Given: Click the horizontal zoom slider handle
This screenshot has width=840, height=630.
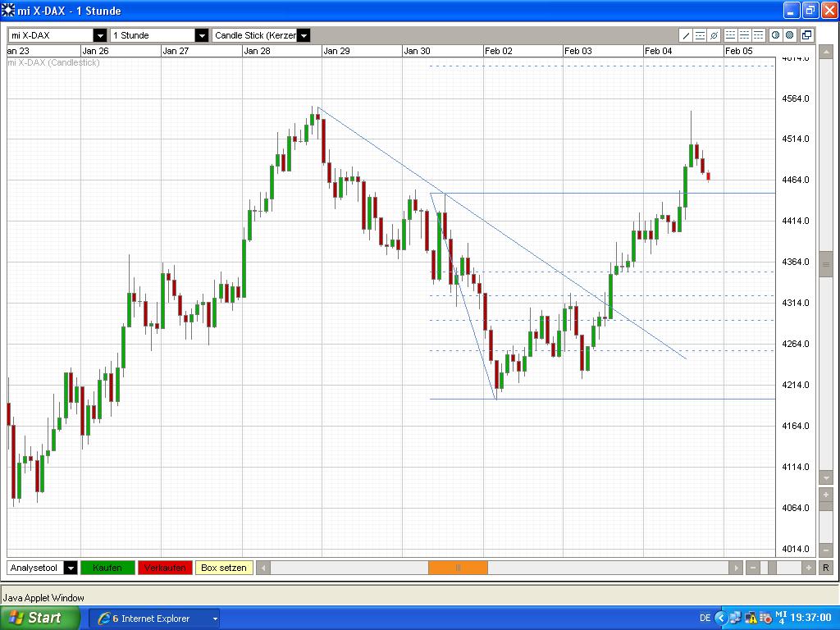Looking at the screenshot, I should coord(772,568).
